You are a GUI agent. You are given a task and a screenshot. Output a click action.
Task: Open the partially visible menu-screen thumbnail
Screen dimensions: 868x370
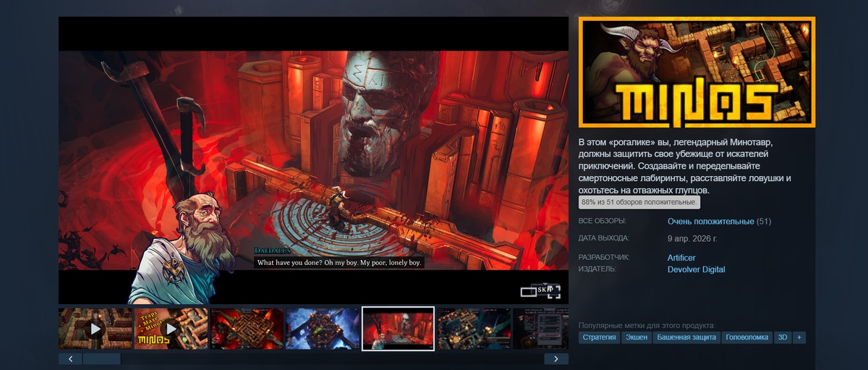tap(541, 329)
